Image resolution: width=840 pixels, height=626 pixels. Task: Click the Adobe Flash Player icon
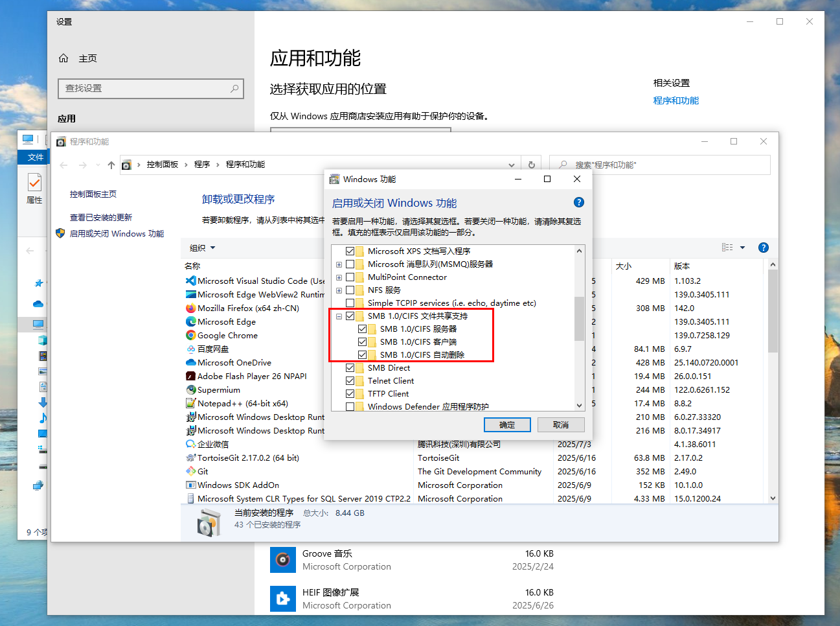point(190,376)
